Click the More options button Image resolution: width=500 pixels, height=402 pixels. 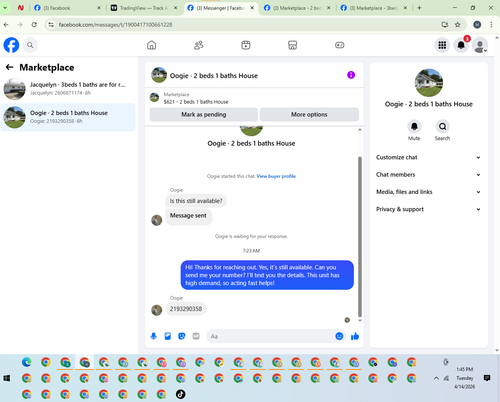(x=309, y=114)
